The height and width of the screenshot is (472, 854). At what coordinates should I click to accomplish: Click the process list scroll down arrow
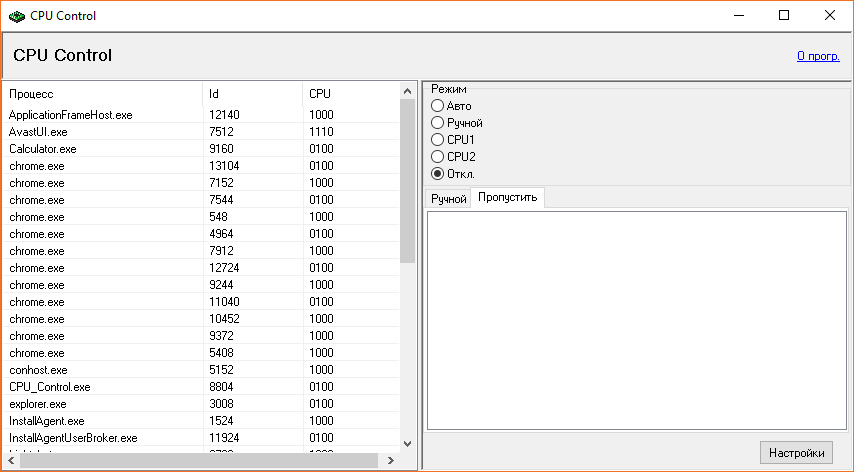407,443
